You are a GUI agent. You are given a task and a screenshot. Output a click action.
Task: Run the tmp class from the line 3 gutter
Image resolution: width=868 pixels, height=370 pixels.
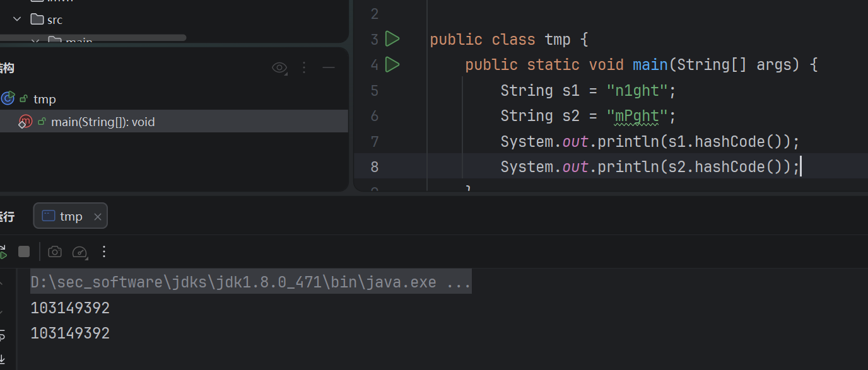(392, 39)
